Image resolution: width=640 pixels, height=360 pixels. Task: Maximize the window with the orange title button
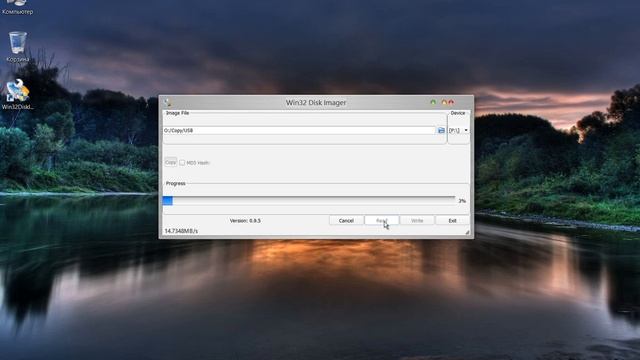[x=444, y=102]
